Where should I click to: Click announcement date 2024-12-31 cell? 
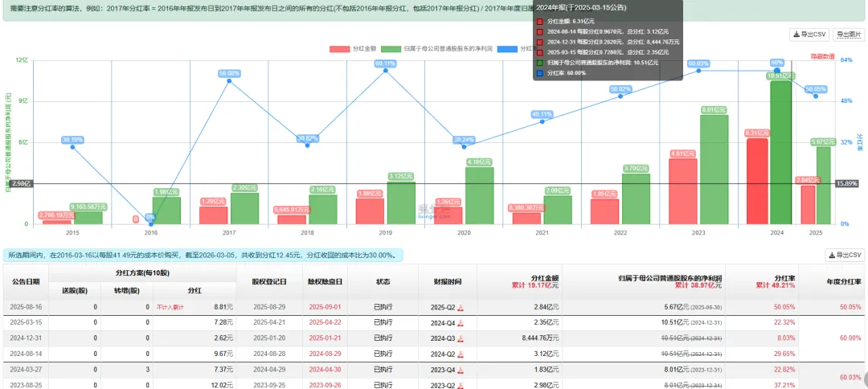coord(26,338)
